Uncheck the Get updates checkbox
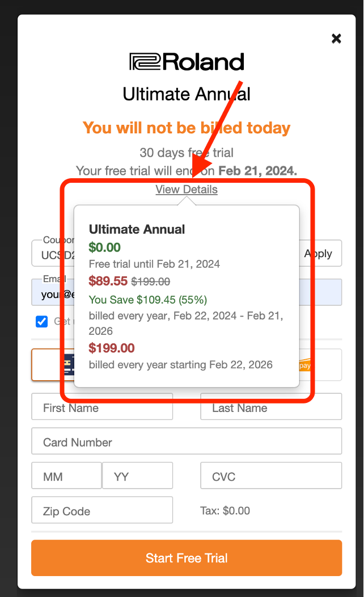Viewport: 364px width, 597px height. (x=41, y=321)
